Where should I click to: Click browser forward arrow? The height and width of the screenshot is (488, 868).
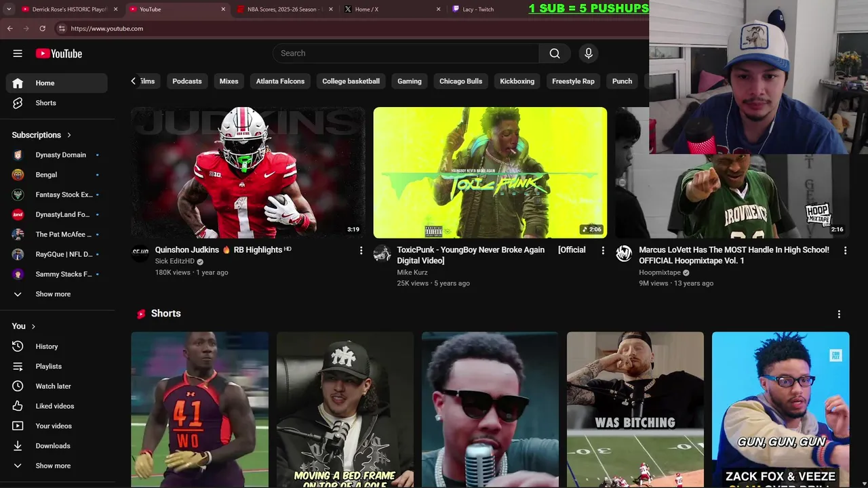pos(26,28)
